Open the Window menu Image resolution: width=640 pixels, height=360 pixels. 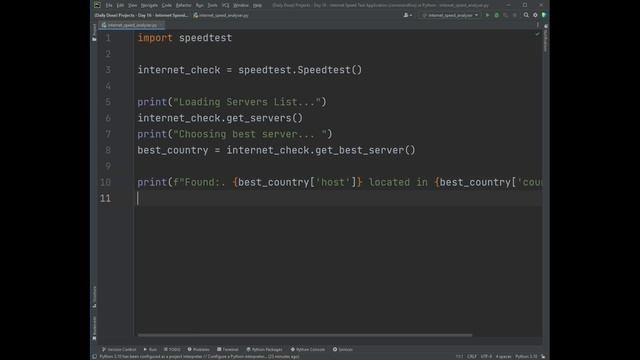(241, 5)
